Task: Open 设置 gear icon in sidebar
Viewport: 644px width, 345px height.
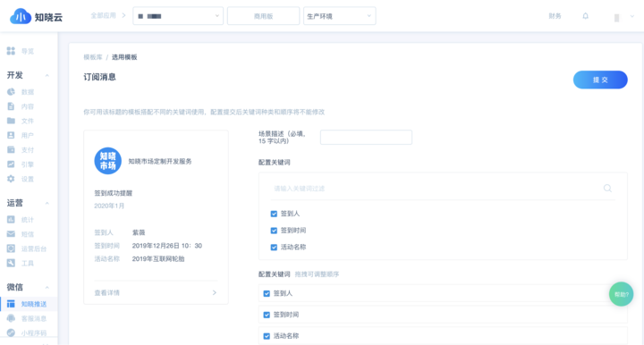Action: [x=11, y=179]
